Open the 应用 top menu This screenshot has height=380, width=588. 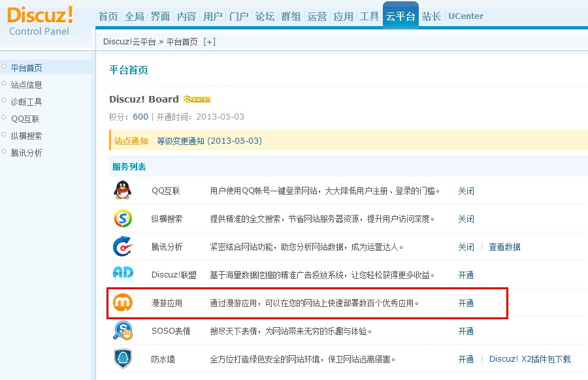tap(344, 16)
